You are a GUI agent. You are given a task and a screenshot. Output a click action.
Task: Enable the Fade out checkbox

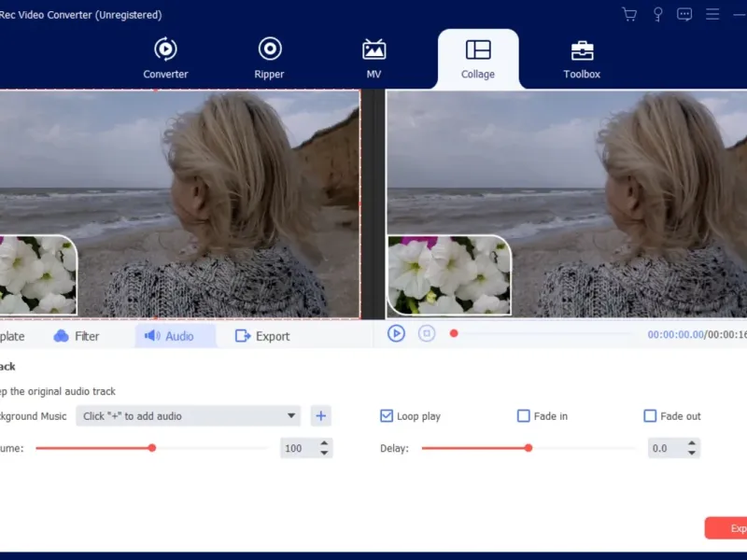(650, 415)
